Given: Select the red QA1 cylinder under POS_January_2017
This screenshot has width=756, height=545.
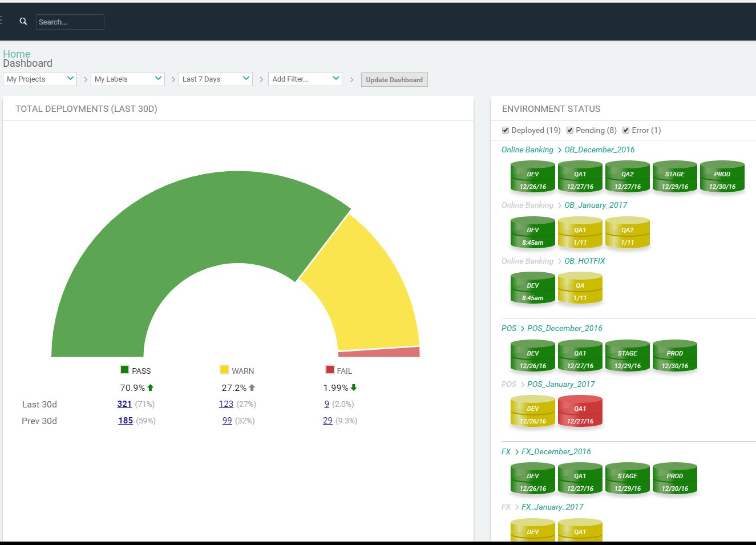Looking at the screenshot, I should (x=580, y=412).
